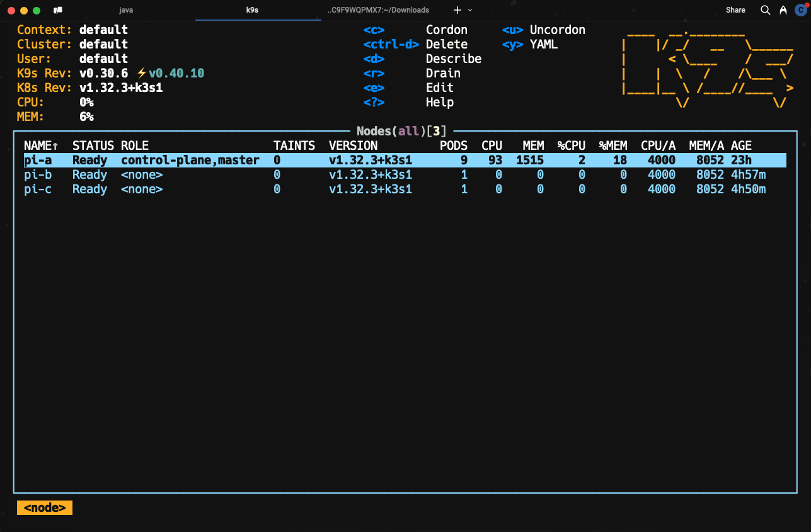Click the %MEM column header

(613, 145)
